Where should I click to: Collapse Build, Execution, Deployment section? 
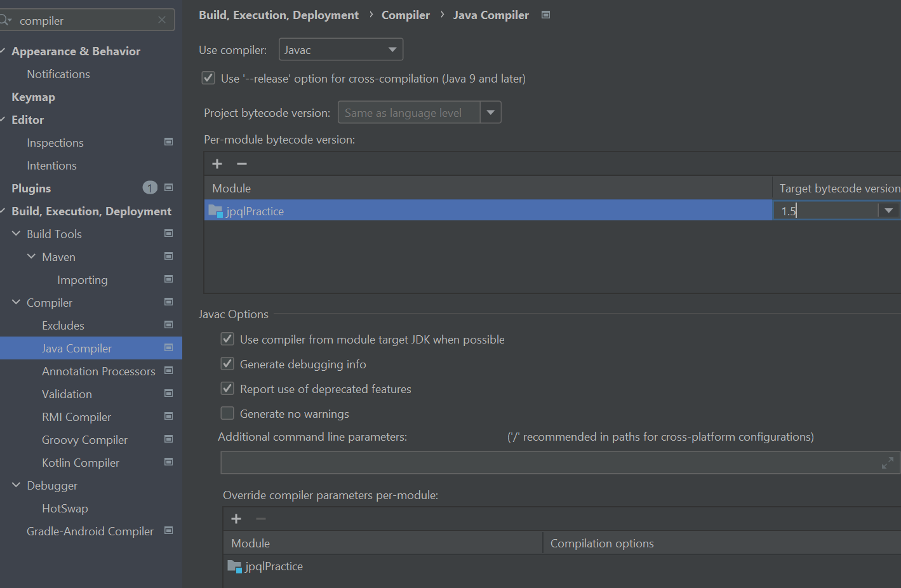(3, 211)
